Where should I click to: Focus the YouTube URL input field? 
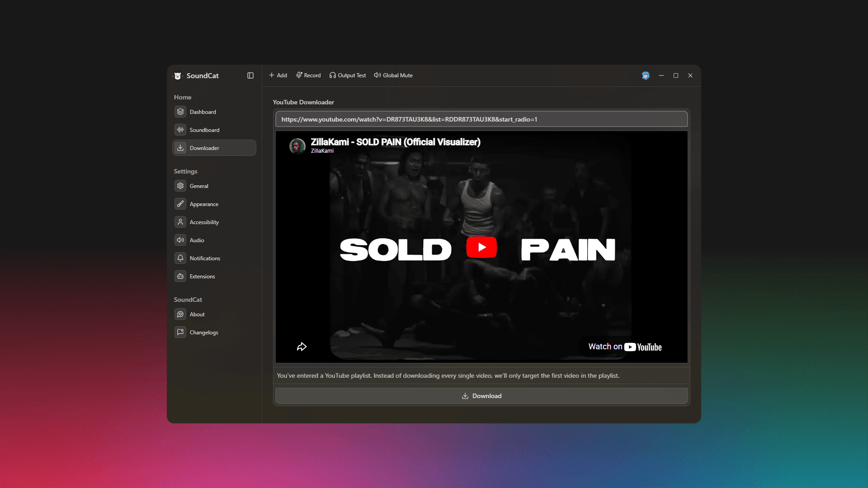(x=481, y=119)
